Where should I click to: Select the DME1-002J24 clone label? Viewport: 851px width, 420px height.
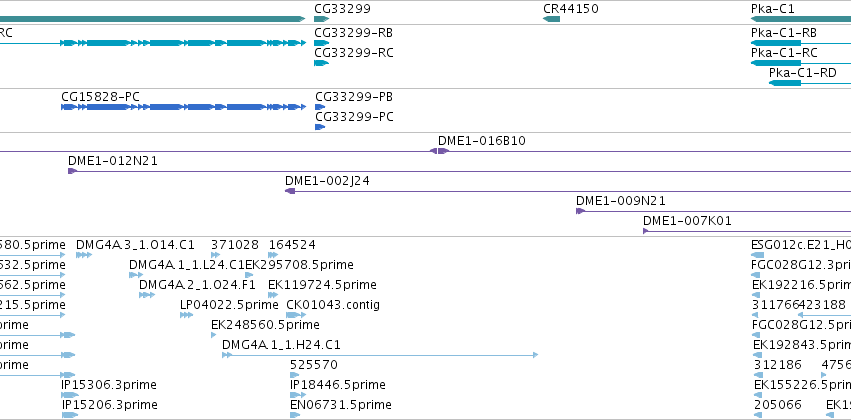[x=327, y=181]
